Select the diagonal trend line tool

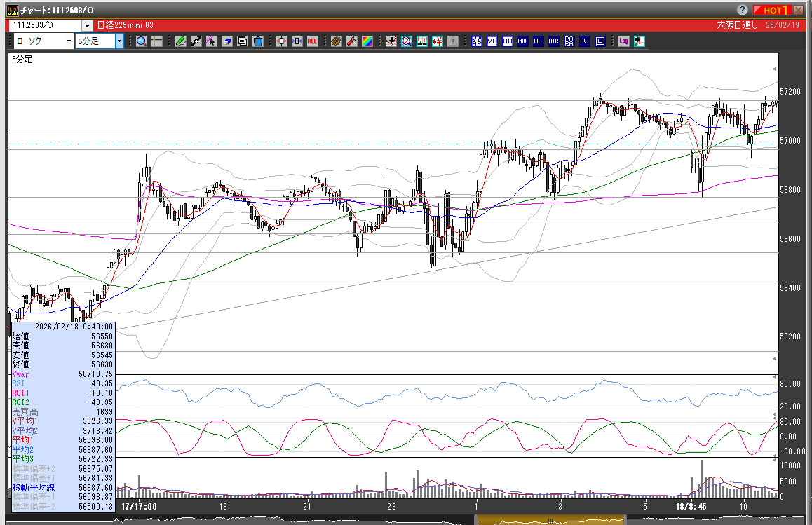[x=196, y=41]
